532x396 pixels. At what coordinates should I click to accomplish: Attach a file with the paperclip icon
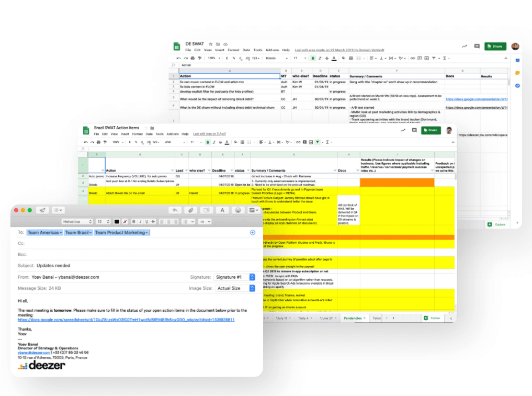pyautogui.click(x=191, y=210)
